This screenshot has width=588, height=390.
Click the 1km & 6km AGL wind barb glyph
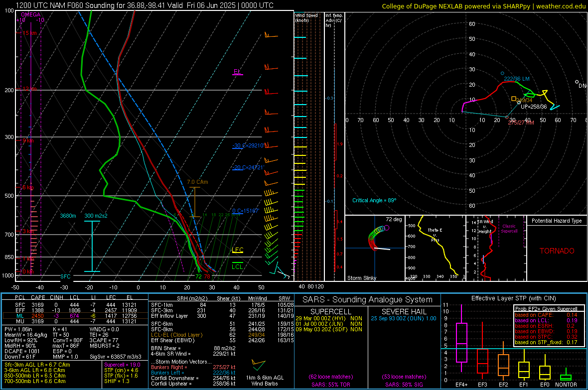pos(259,365)
